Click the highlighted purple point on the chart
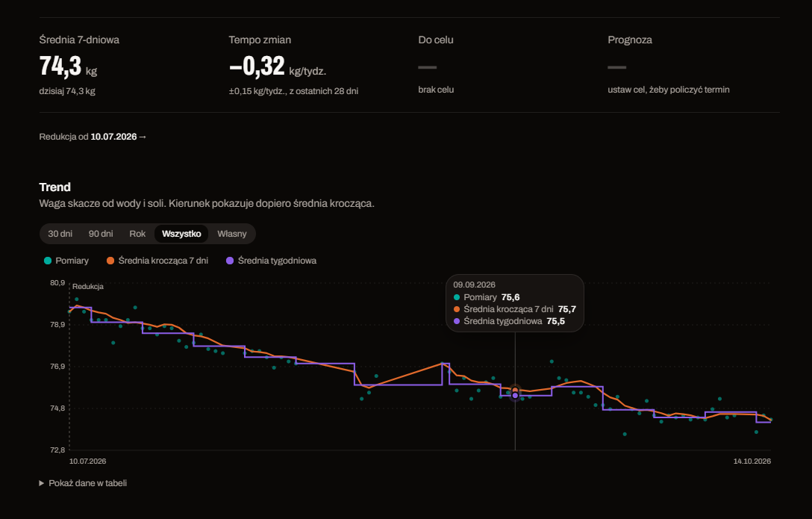812x519 pixels. pos(515,396)
